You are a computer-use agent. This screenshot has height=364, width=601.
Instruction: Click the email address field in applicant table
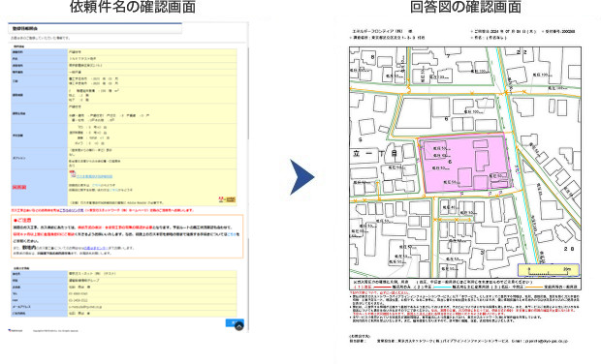(152, 307)
